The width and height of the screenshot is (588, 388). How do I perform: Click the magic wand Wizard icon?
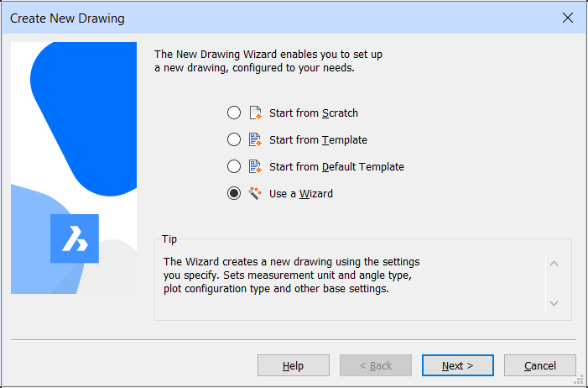pos(255,193)
